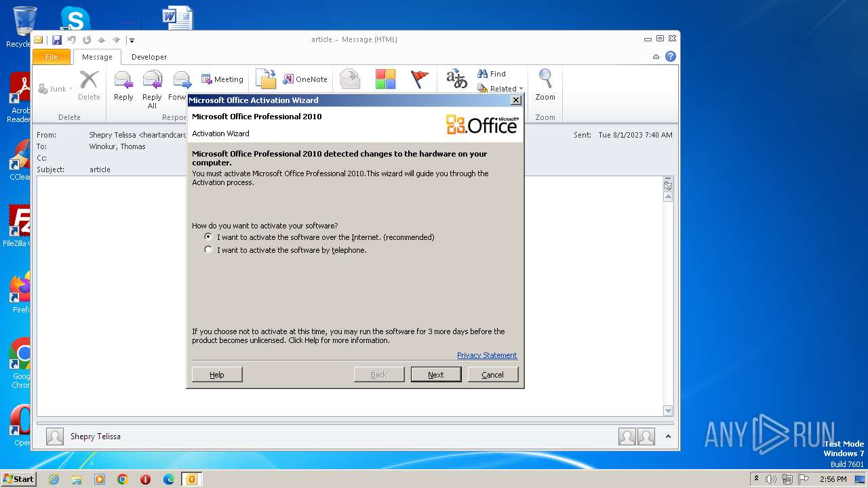Click Redo in Quick Access Toolbar
The width and height of the screenshot is (868, 488).
[x=87, y=40]
